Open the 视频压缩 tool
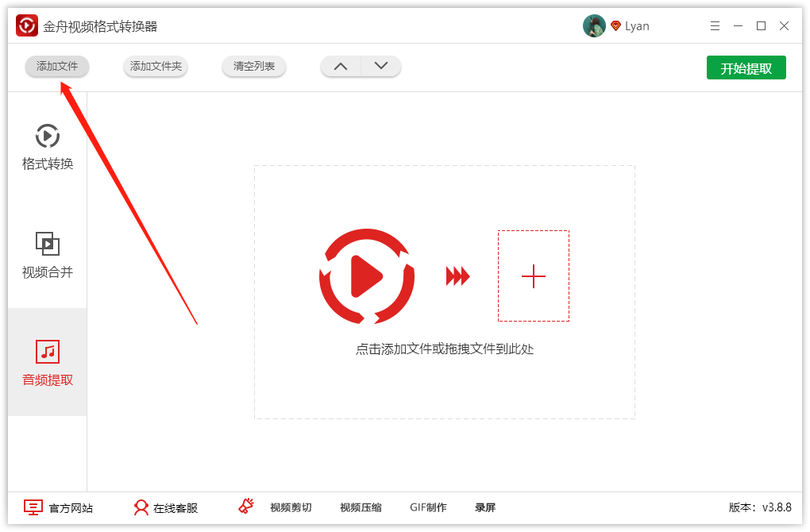 (x=361, y=507)
